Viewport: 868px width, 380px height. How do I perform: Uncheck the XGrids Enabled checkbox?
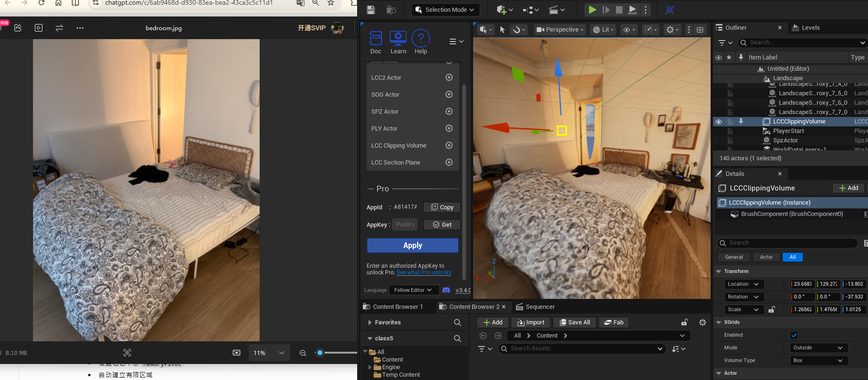tap(794, 335)
